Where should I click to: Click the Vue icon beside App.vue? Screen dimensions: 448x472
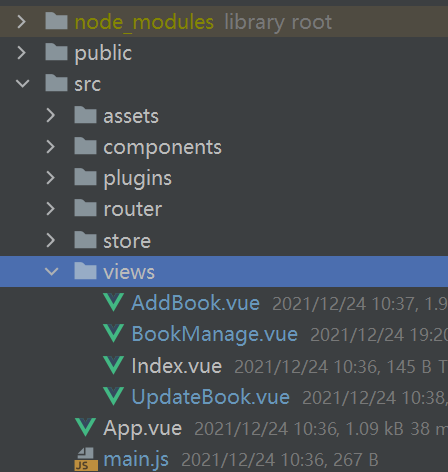[86, 427]
